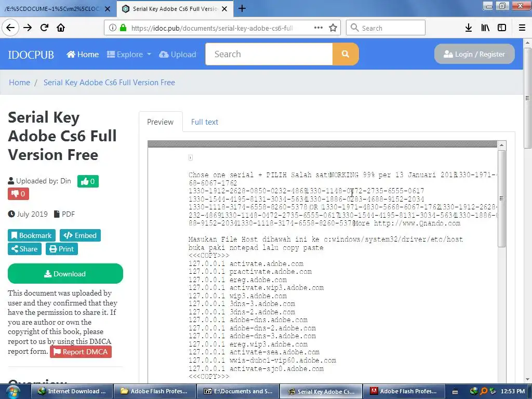Open page actions three-dot menu
The height and width of the screenshot is (399, 532).
(x=318, y=28)
